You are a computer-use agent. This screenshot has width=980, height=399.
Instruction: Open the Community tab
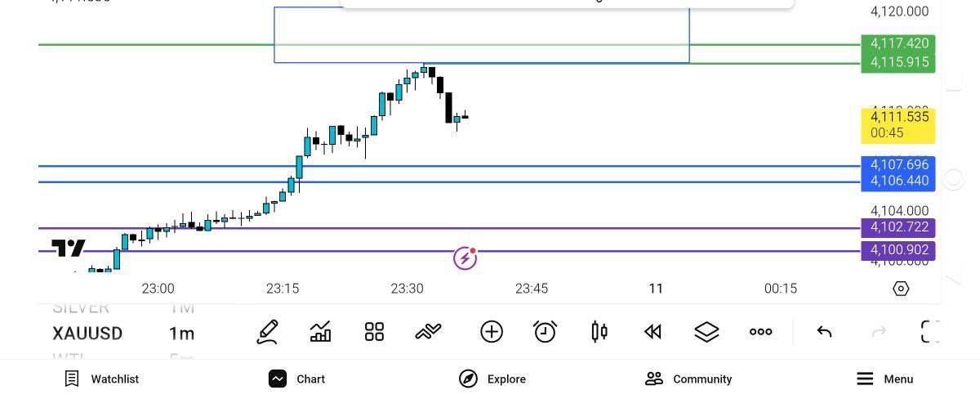[688, 379]
